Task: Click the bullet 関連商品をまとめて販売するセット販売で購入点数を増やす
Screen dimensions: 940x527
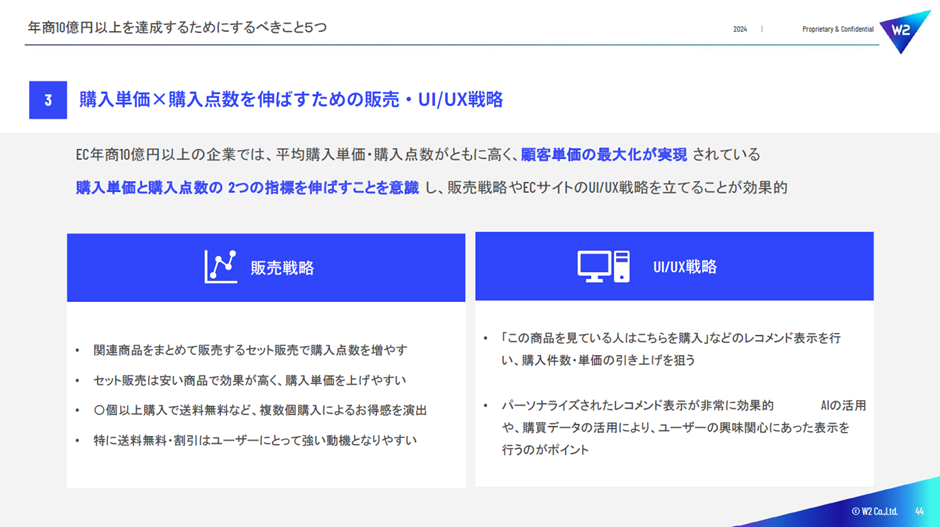Action: (250, 350)
